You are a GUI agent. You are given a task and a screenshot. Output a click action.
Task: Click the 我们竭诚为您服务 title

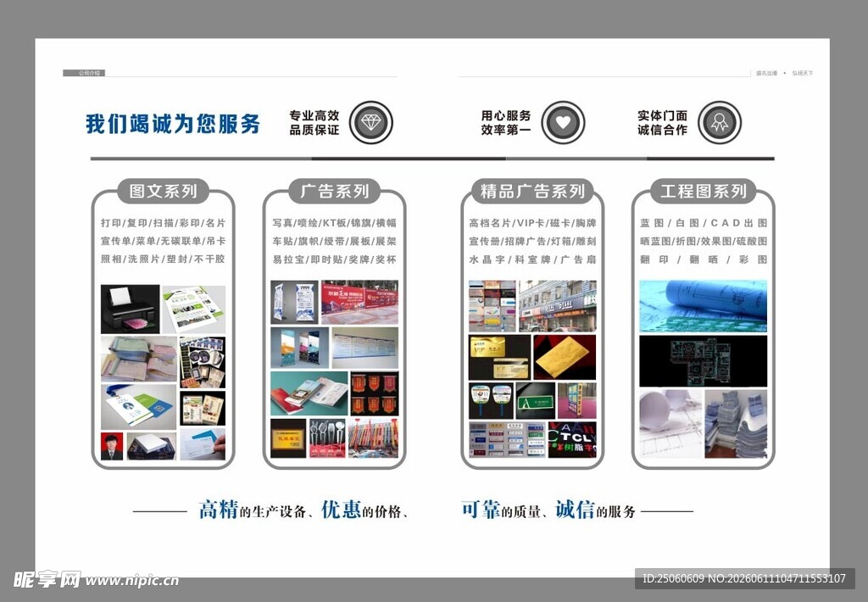173,124
